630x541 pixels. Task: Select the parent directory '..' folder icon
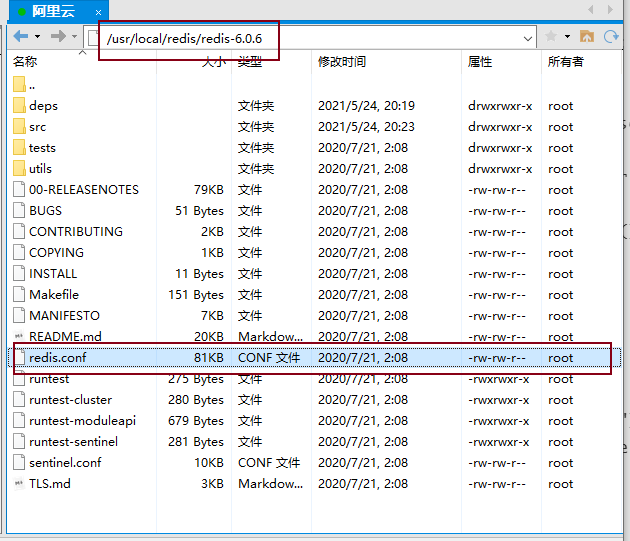tap(19, 84)
